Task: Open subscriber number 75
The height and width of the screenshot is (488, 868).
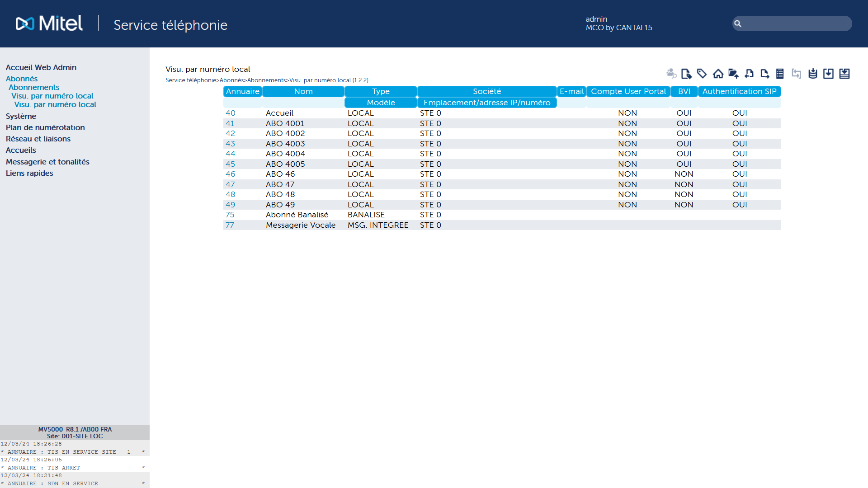Action: pyautogui.click(x=230, y=215)
